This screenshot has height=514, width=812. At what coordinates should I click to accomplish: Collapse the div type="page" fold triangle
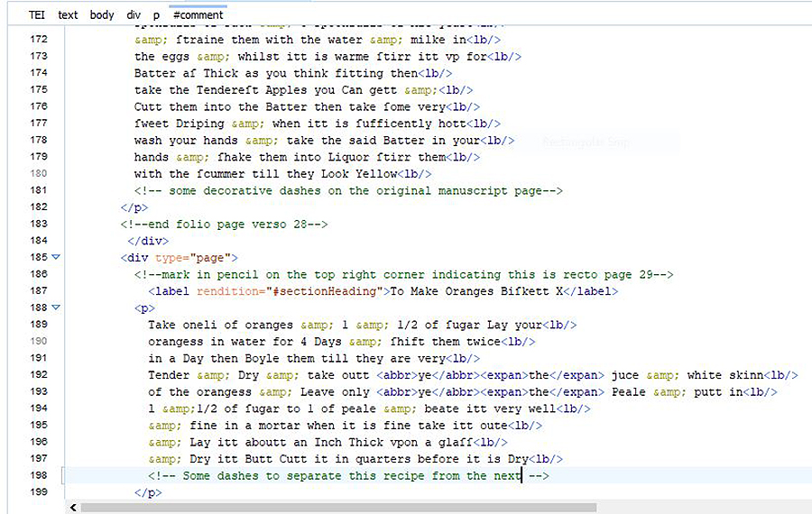(55, 258)
